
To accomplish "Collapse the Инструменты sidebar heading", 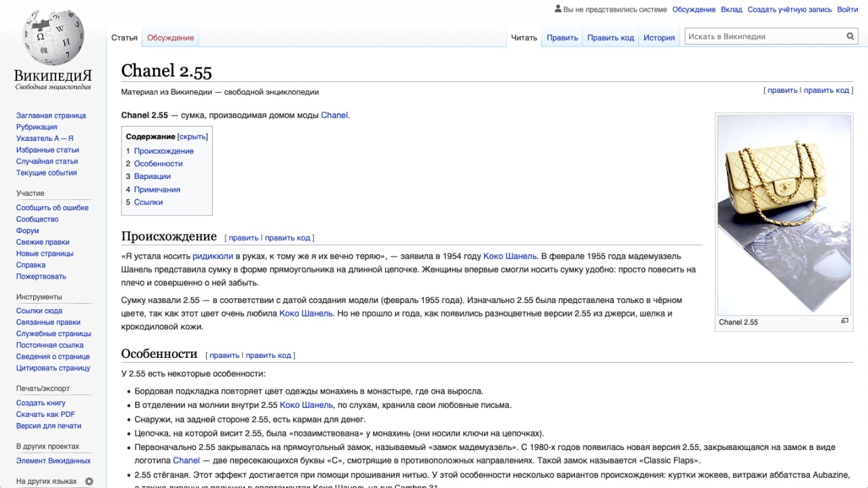I will (x=39, y=297).
